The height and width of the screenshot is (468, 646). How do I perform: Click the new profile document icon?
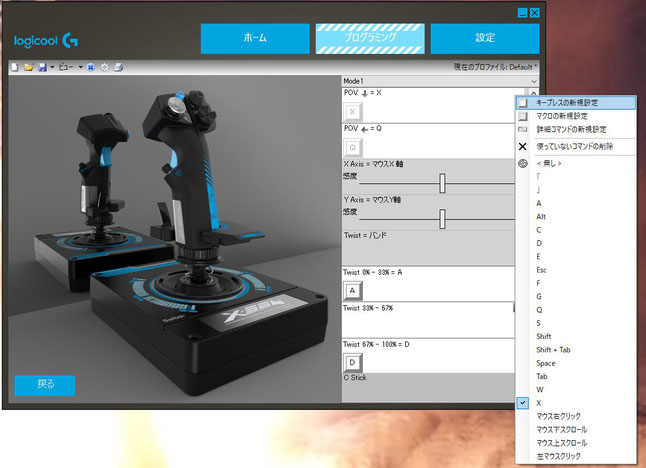(x=15, y=67)
